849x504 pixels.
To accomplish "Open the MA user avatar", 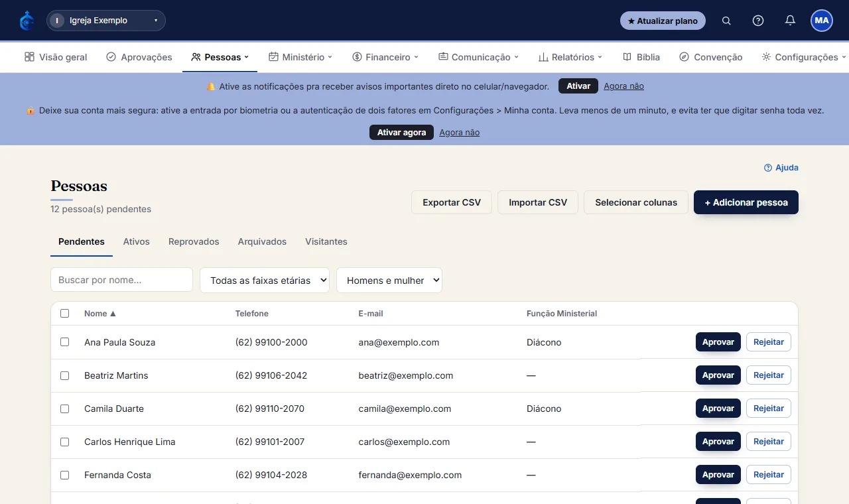I will [x=822, y=21].
